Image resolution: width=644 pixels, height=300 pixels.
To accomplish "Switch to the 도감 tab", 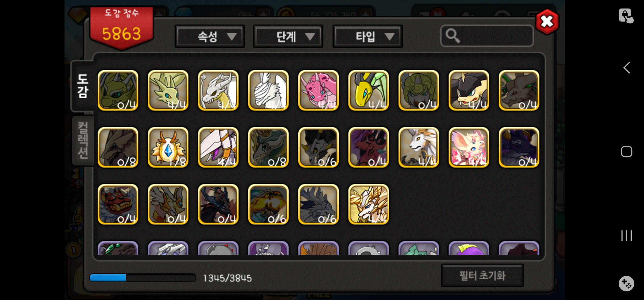I will pyautogui.click(x=82, y=86).
